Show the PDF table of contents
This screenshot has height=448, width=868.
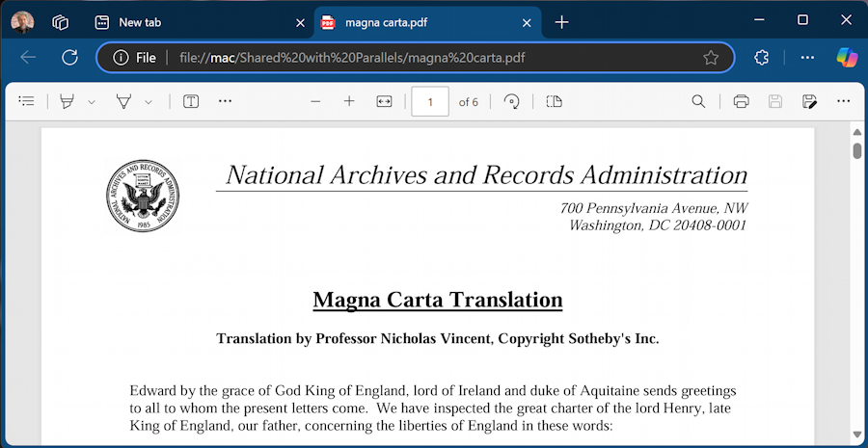(x=26, y=100)
